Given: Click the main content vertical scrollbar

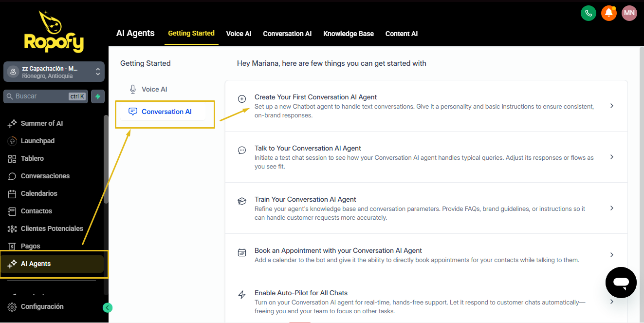Looking at the screenshot, I should pos(641,184).
